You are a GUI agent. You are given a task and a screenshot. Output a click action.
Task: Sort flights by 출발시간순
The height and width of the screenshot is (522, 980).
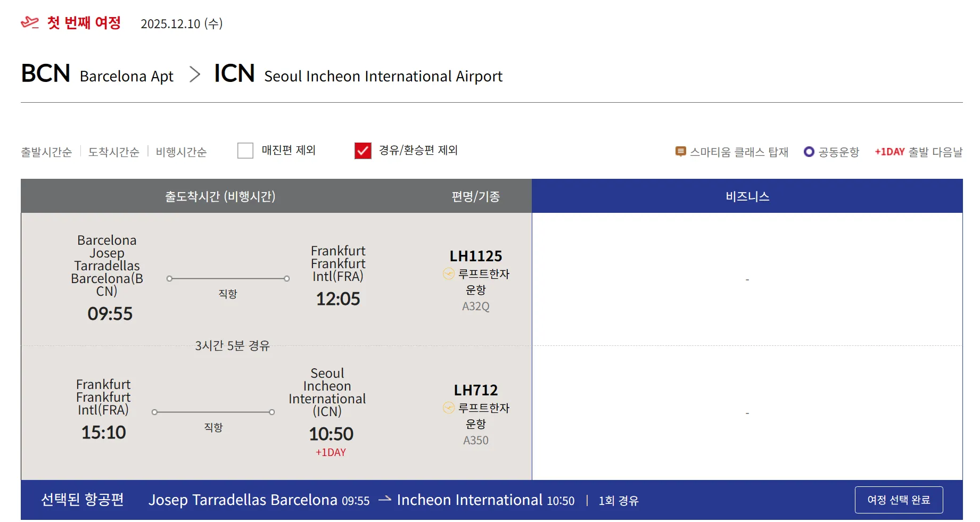point(46,152)
